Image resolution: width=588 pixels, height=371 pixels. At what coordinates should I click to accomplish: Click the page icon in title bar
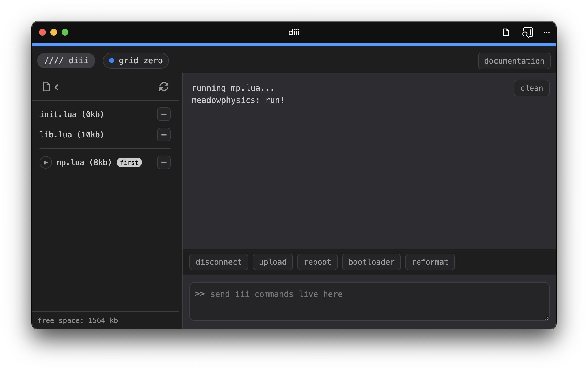pos(506,32)
